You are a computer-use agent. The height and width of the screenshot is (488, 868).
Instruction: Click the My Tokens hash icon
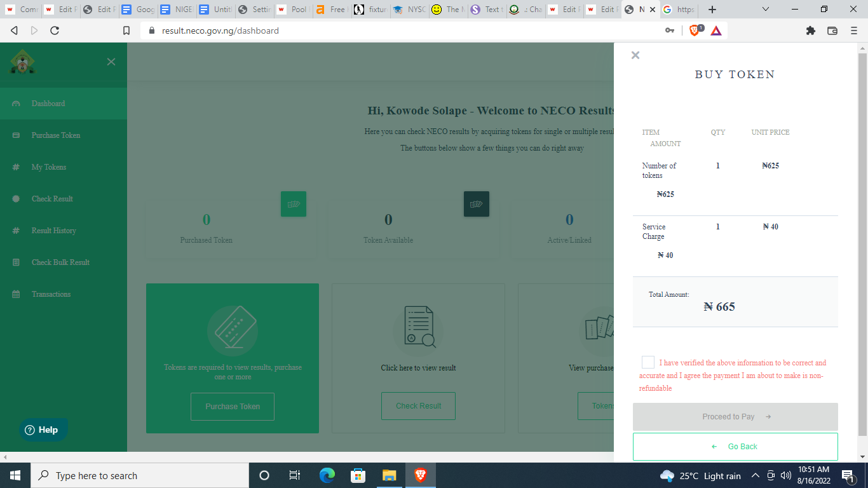tap(16, 167)
